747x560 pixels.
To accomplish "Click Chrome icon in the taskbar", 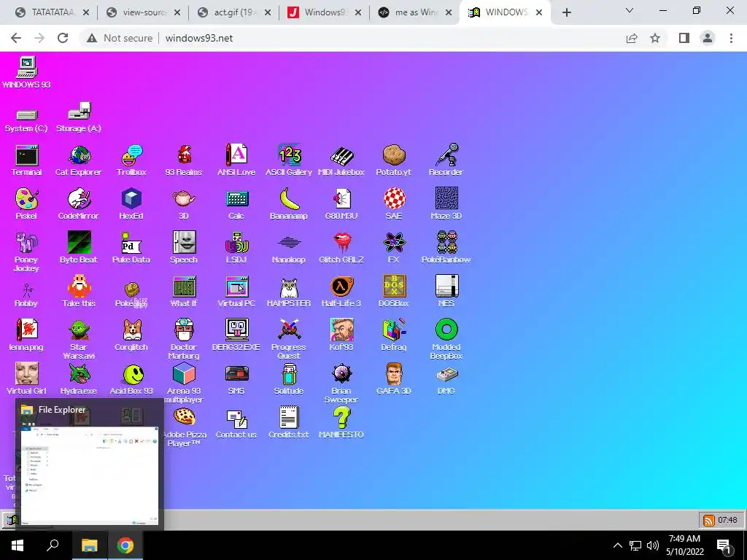I will click(125, 545).
